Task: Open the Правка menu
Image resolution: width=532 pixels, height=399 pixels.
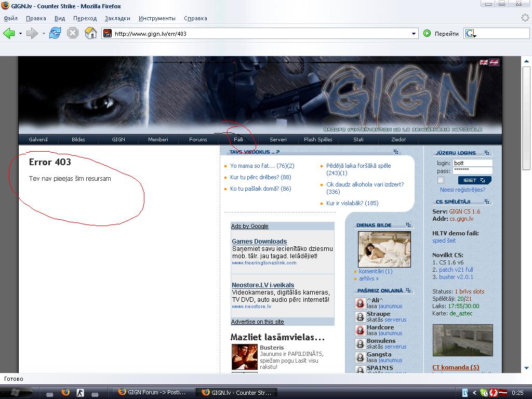Action: point(36,18)
